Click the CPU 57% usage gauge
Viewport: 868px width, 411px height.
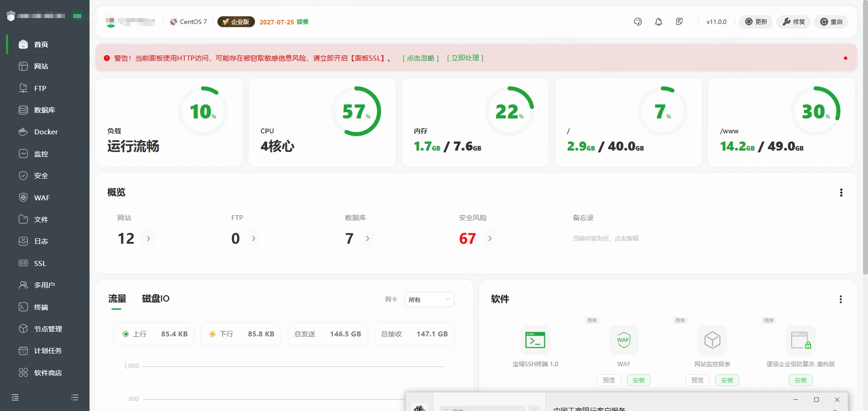[x=357, y=111]
